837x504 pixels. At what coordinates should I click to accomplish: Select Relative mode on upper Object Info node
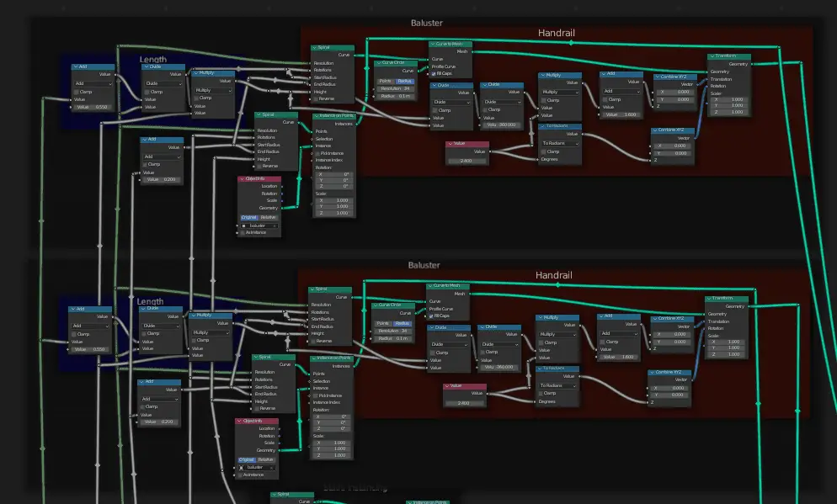point(268,218)
